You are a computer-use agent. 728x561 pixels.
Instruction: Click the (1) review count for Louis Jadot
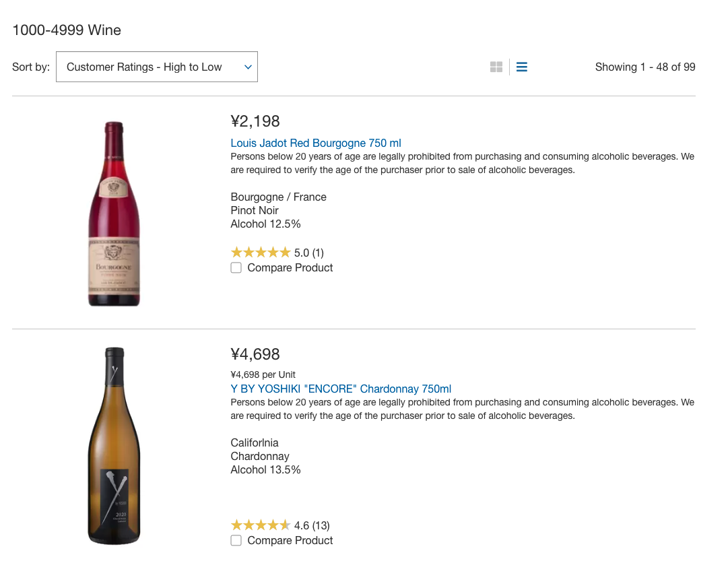tap(318, 253)
